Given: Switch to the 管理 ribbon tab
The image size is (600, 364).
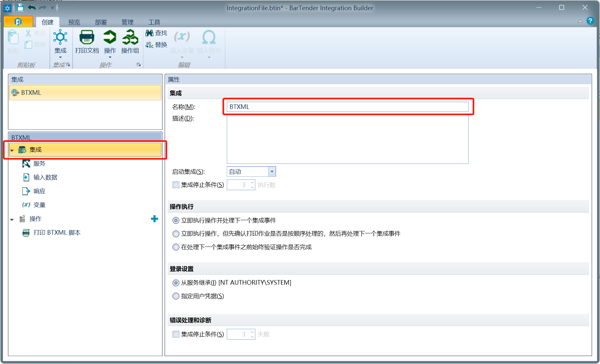Looking at the screenshot, I should pyautogui.click(x=127, y=22).
